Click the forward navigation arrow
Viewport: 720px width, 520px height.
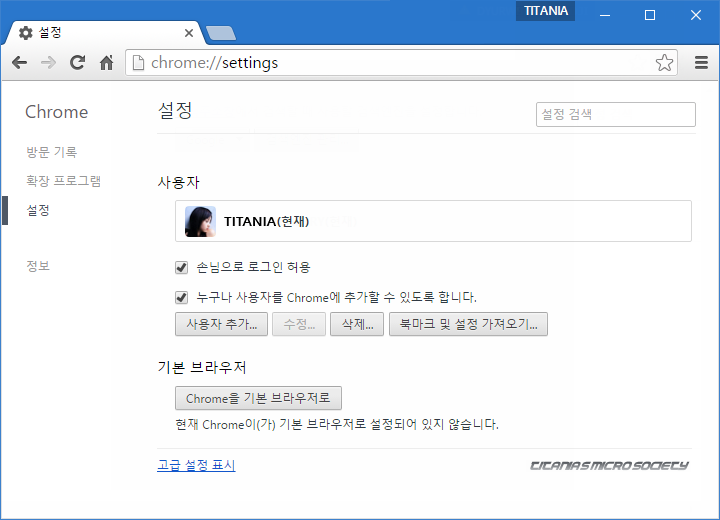[x=48, y=62]
